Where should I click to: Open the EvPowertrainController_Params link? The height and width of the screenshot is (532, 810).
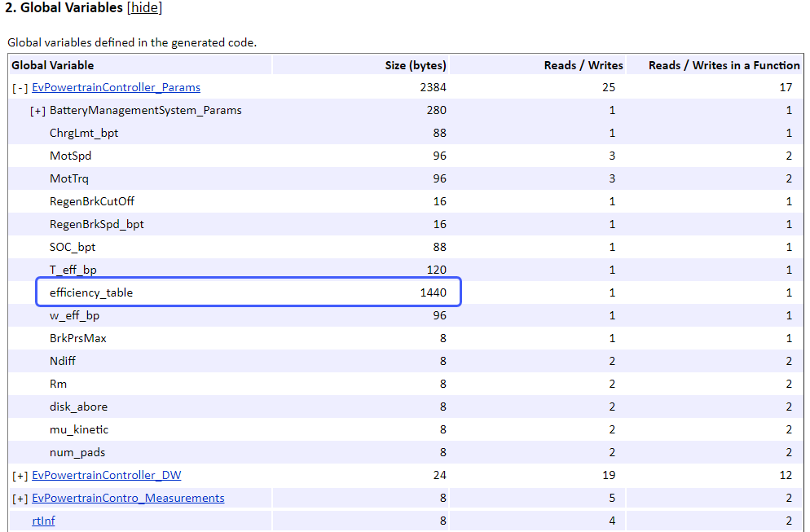pos(116,87)
